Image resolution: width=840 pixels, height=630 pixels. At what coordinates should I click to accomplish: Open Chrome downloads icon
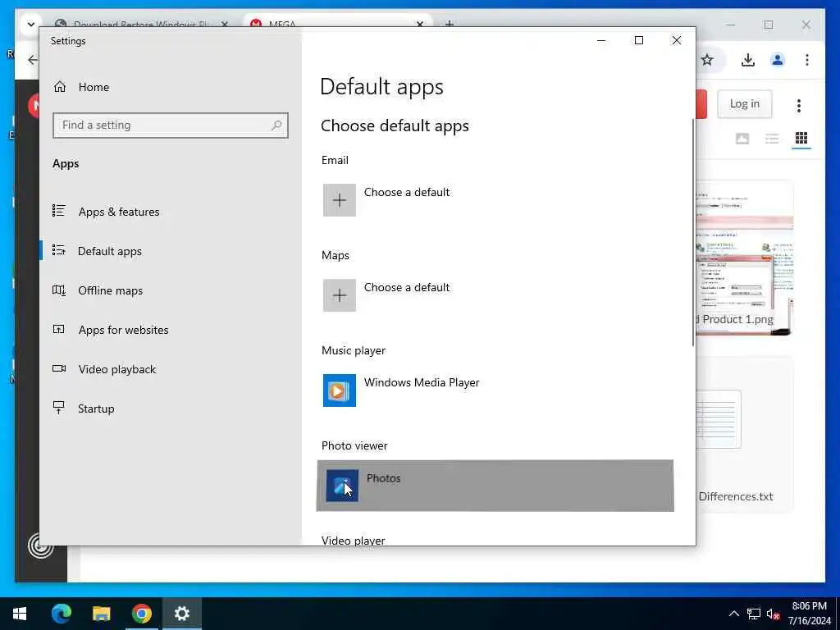point(748,59)
